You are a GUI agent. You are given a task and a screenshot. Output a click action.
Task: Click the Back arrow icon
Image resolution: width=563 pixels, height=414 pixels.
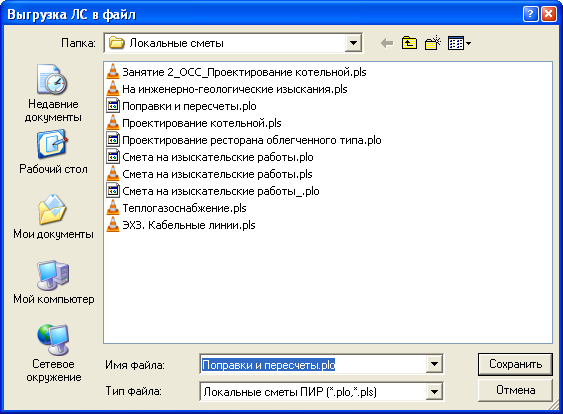(x=387, y=43)
